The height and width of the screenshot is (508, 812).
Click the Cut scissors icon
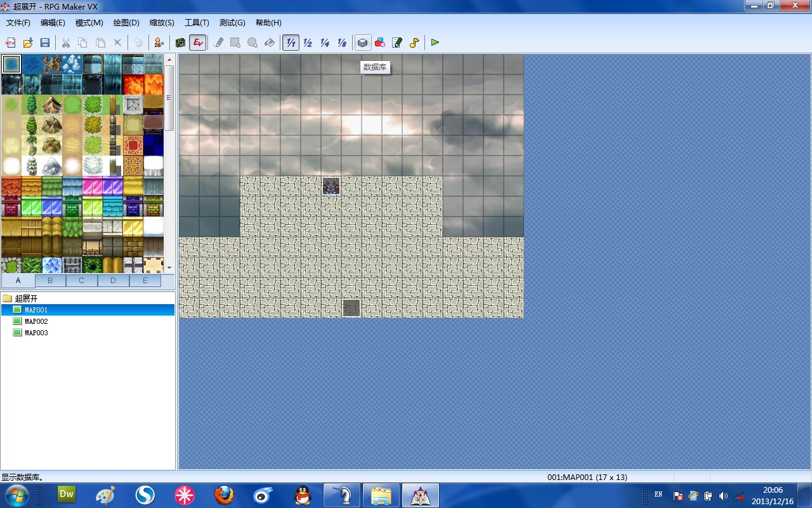65,43
